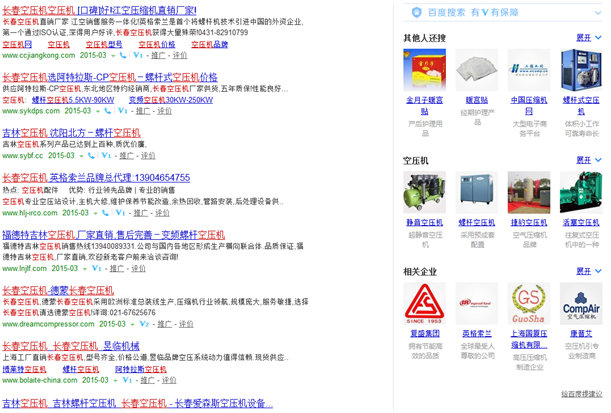Open the 德蒙长春空压机 result title
The width and height of the screenshot is (611, 413).
pyautogui.click(x=58, y=291)
